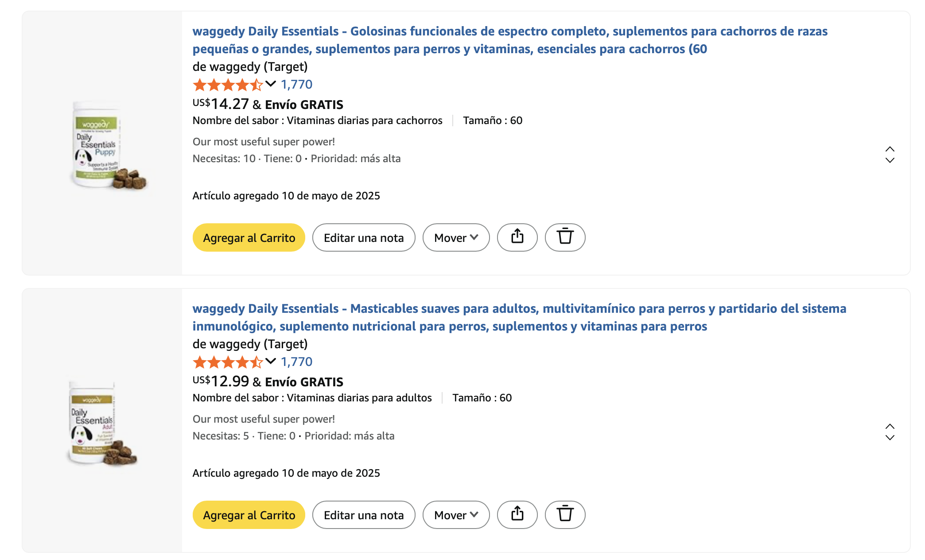Add puppy vitamins to cart
Viewport: 925px width, 560px height.
coord(249,237)
